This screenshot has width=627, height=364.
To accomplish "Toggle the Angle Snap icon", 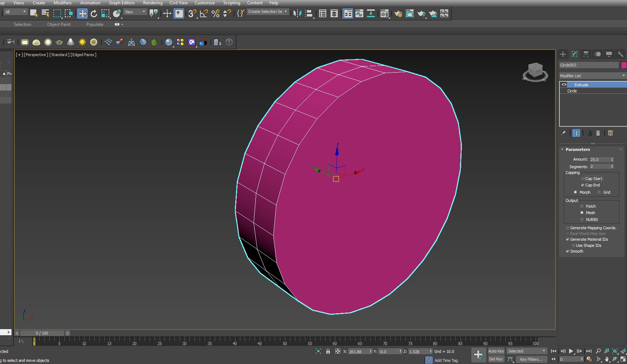I will pyautogui.click(x=204, y=14).
